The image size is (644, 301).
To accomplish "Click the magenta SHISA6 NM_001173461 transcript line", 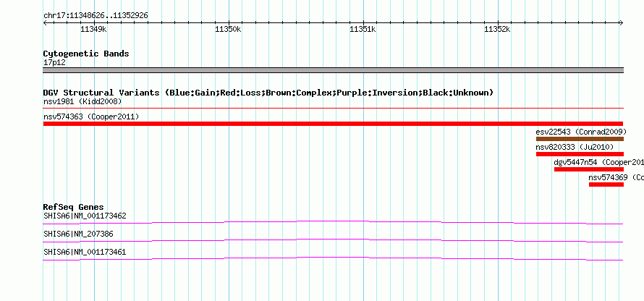I will 333,258.
